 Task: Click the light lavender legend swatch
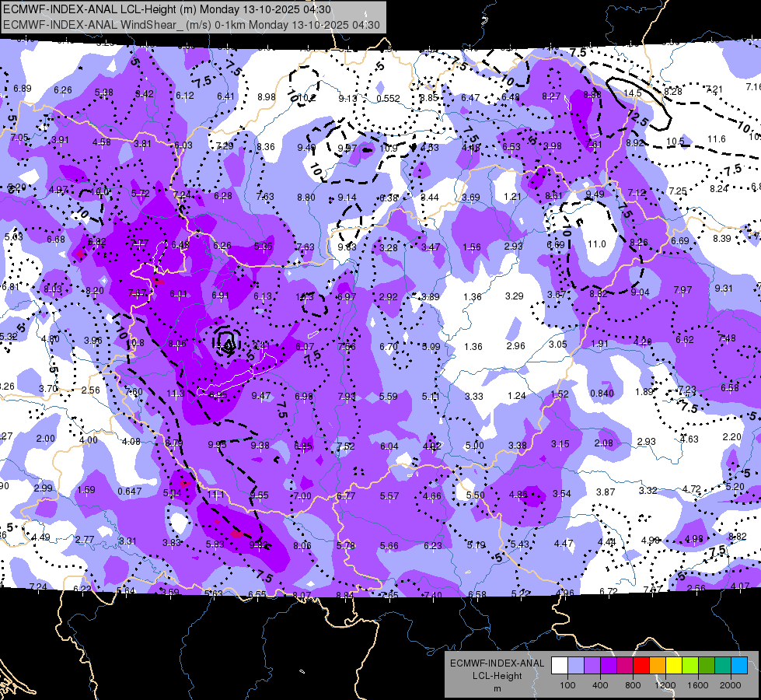tap(575, 666)
